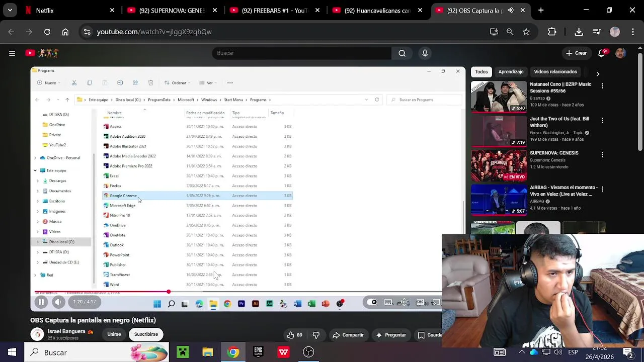Open options for Just the Two of Us
The height and width of the screenshot is (362, 644).
pyautogui.click(x=602, y=121)
